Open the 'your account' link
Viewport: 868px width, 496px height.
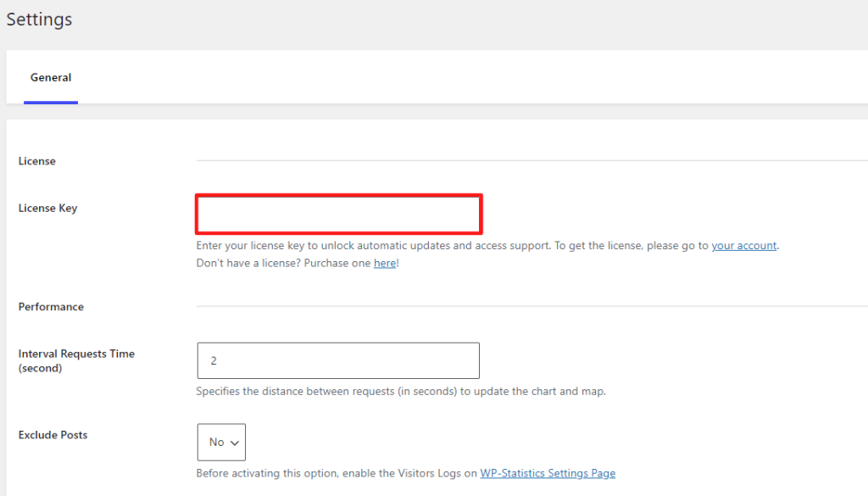(x=744, y=245)
